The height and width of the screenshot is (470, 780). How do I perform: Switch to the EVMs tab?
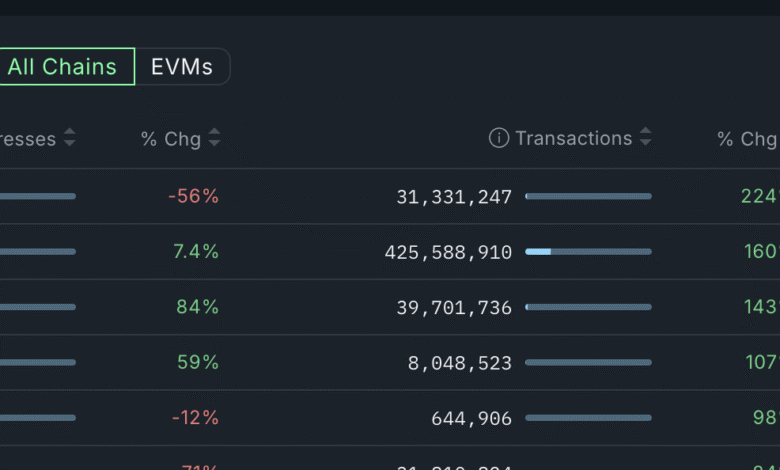(x=182, y=67)
